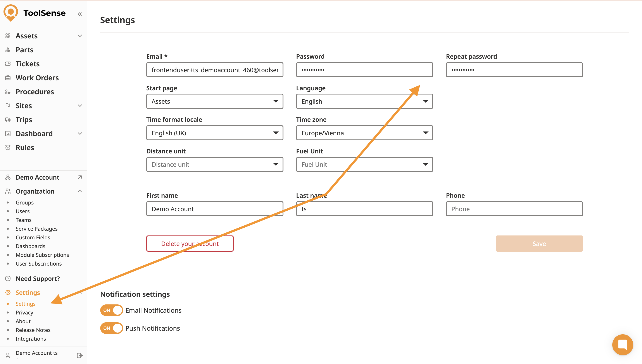Click the Rules alarm icon
The width and height of the screenshot is (642, 364).
8,148
